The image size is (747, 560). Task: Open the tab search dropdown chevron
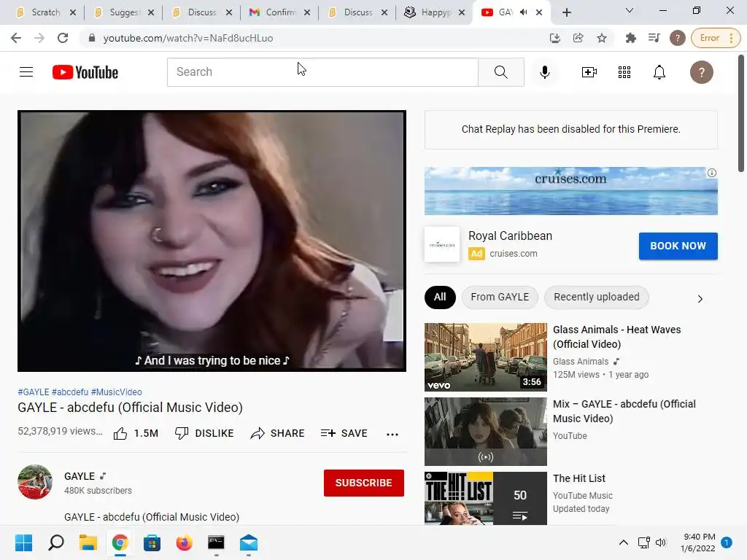[630, 10]
